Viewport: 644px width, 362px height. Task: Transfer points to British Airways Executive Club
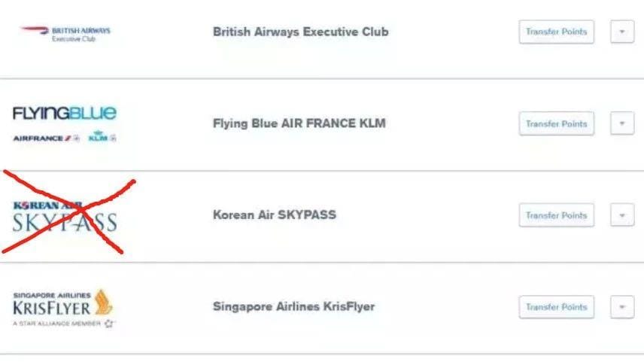[556, 32]
